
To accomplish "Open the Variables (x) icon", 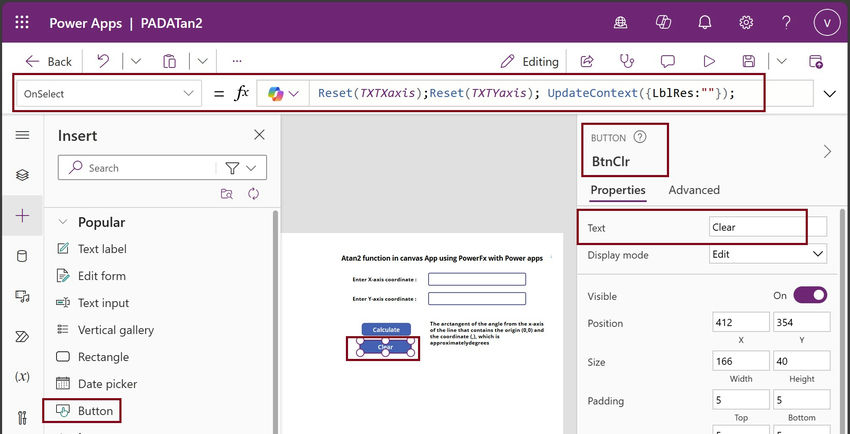I will pos(22,377).
